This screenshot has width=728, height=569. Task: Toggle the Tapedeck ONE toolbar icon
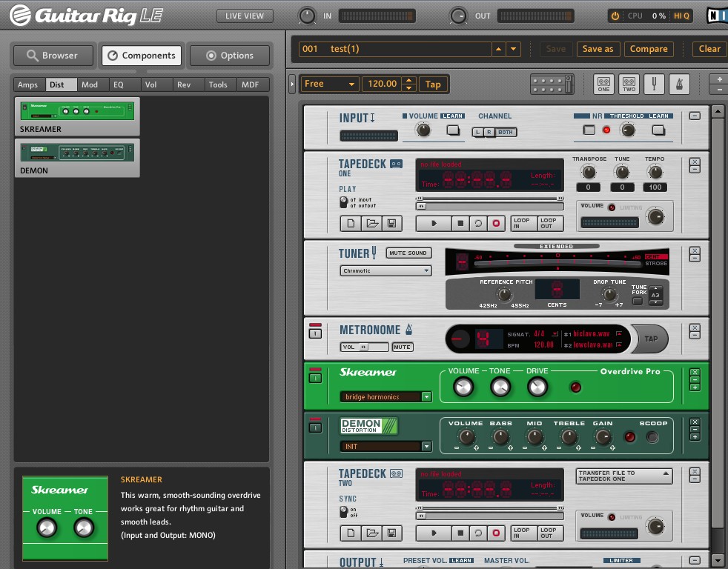[603, 84]
